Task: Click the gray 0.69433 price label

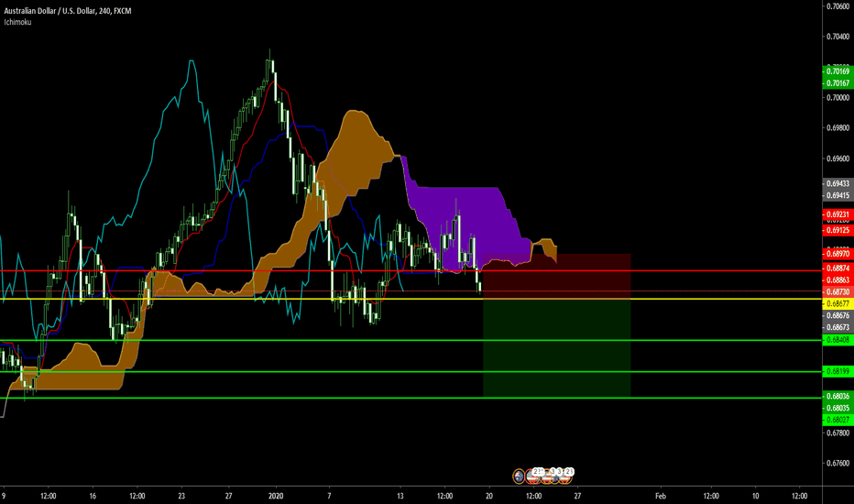Action: pos(838,184)
